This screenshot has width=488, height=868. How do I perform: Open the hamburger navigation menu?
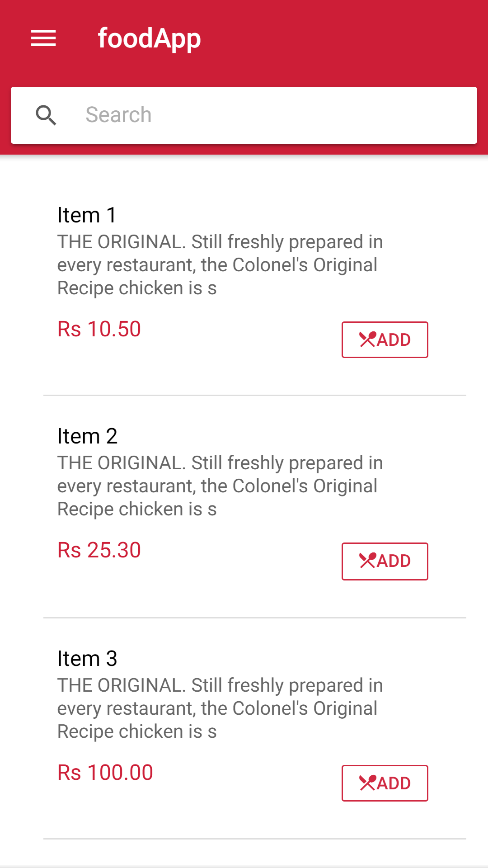coord(43,38)
